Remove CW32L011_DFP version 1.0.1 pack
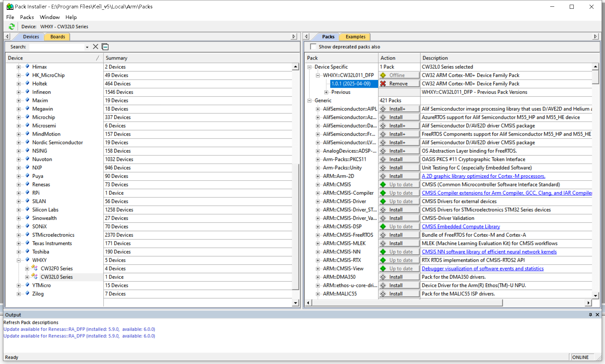The height and width of the screenshot is (364, 605). coord(399,84)
